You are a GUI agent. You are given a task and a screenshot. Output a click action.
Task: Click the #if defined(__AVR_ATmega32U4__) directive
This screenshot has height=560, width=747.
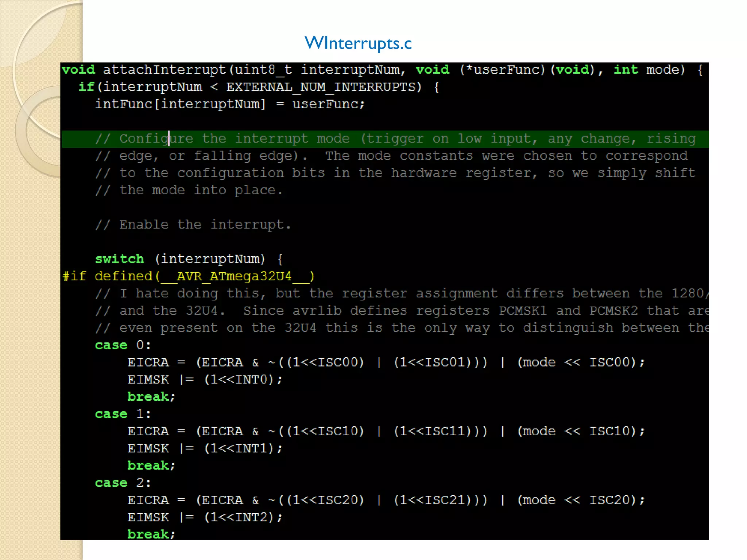(188, 276)
